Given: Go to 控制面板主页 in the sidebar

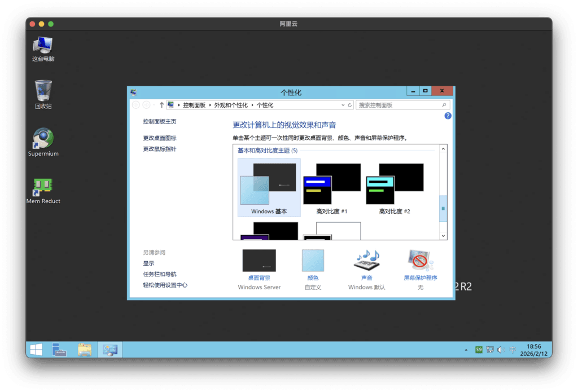Looking at the screenshot, I should 160,121.
